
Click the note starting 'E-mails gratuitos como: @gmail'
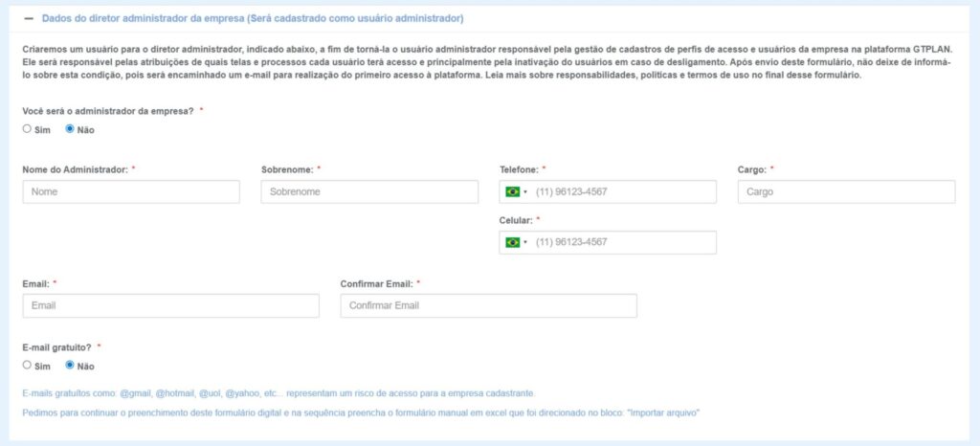pos(278,393)
